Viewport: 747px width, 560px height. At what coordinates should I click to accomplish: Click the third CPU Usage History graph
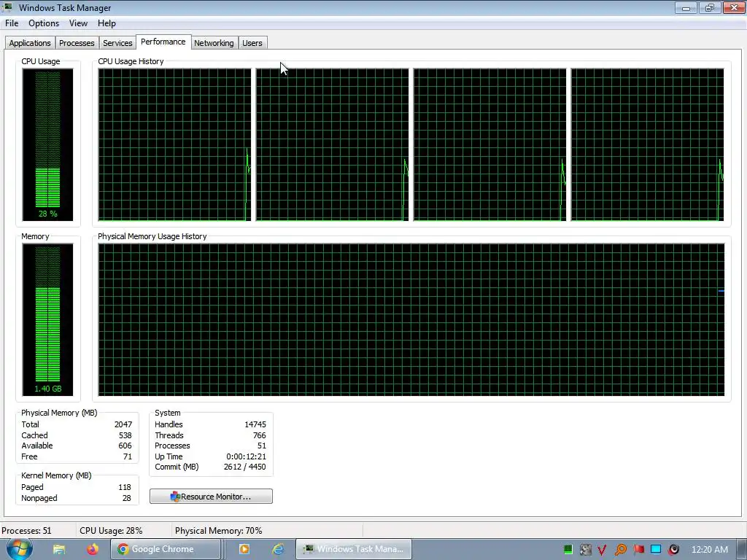489,144
